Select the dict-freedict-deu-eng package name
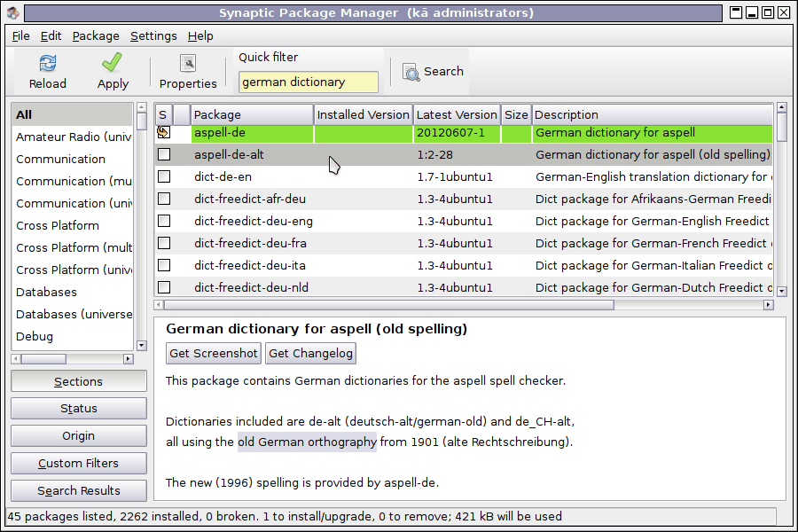 click(x=254, y=221)
